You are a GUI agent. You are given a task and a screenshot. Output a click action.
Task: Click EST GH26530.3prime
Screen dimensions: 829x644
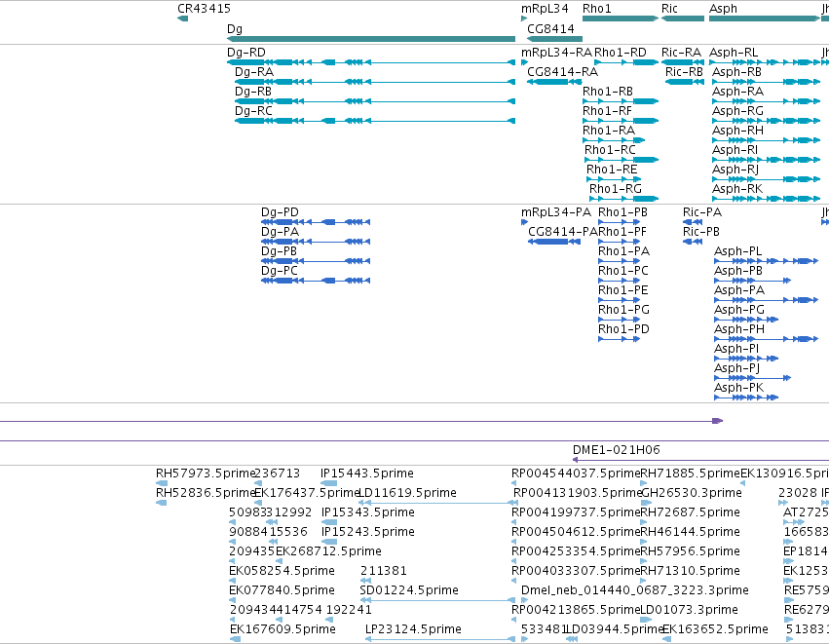[646, 503]
